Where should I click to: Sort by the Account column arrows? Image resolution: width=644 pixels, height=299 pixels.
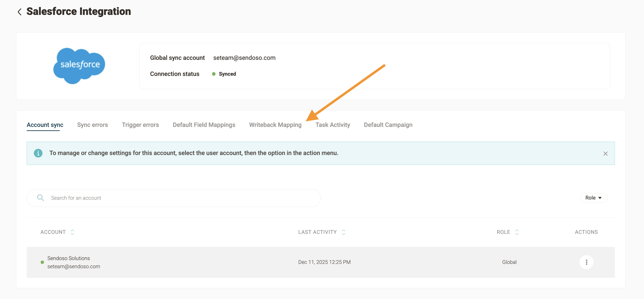click(x=72, y=232)
